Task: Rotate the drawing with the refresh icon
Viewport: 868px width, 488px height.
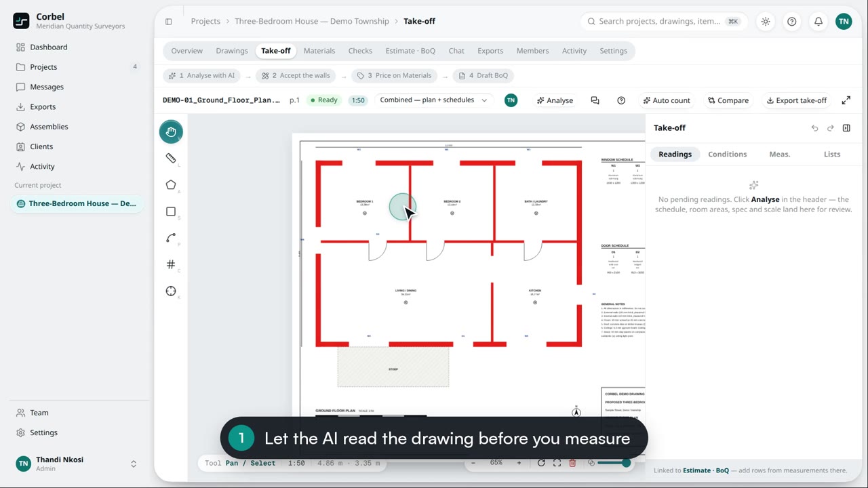Action: coord(541,463)
